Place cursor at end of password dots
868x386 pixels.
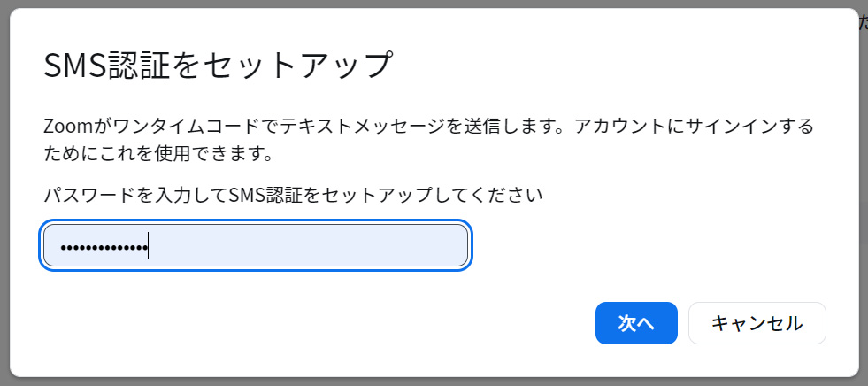(147, 246)
